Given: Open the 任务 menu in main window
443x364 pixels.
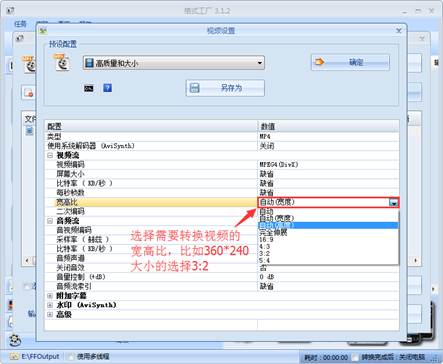Looking at the screenshot, I should pyautogui.click(x=20, y=24).
